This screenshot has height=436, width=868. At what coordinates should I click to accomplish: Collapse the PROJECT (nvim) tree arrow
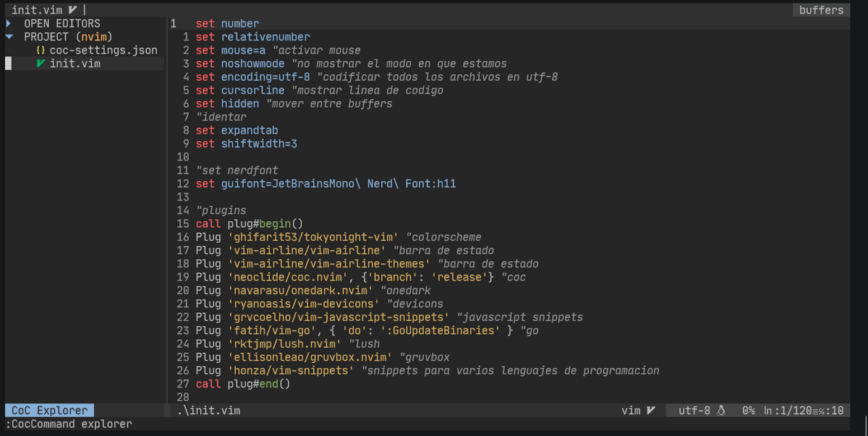(9, 37)
